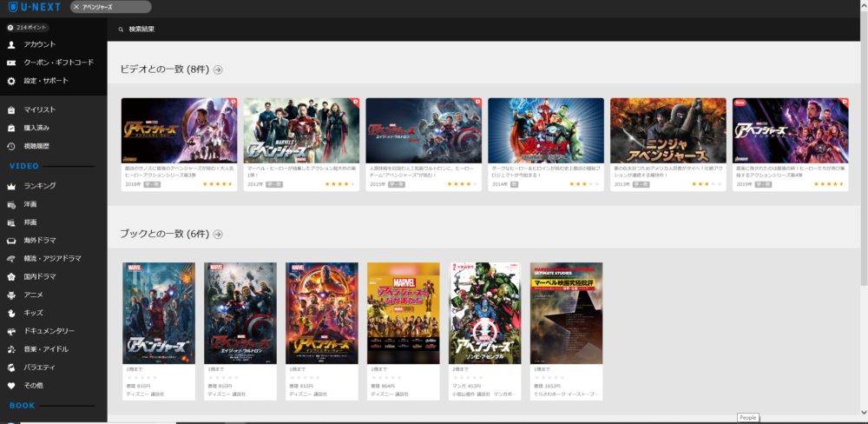This screenshot has width=868, height=424.
Task: Click the 邦画 category icon
Action: point(11,222)
